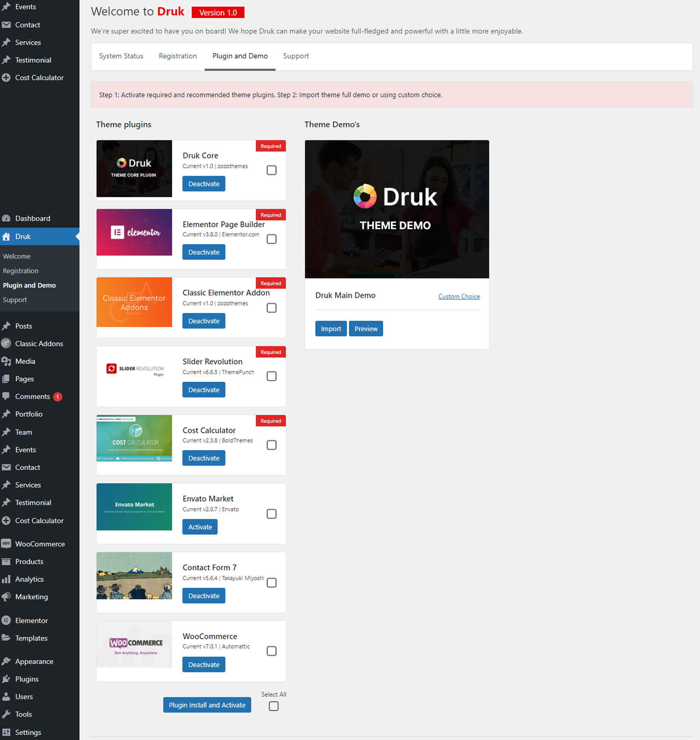The image size is (700, 740).
Task: Click the Custom Choice link
Action: pos(459,296)
